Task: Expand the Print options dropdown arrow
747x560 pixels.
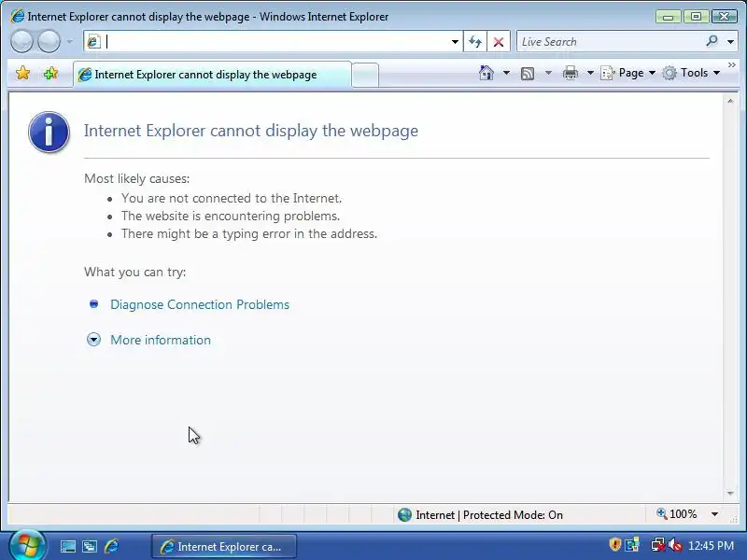Action: (590, 73)
